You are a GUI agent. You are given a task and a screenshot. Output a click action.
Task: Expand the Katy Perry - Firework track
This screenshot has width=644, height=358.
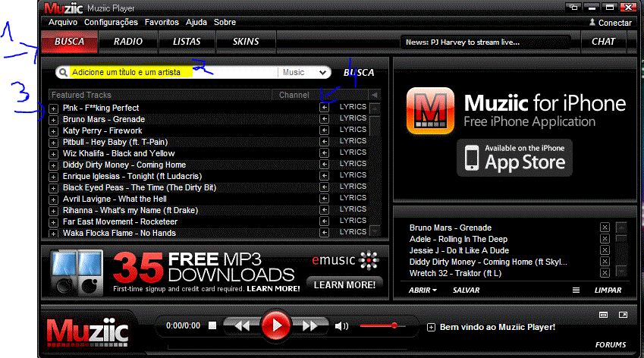[53, 131]
